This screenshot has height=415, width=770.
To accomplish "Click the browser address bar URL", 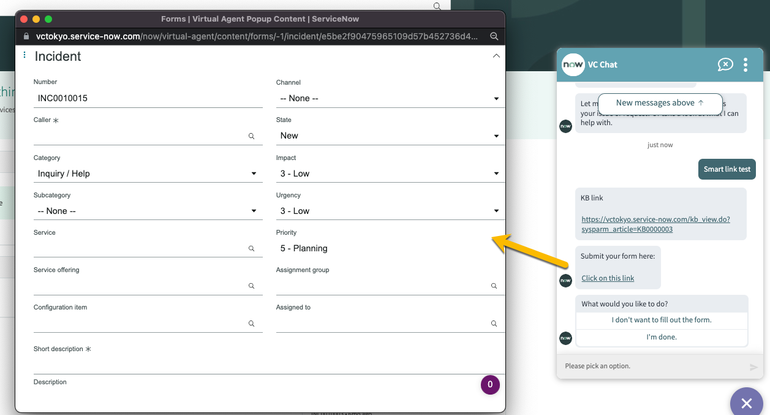I will 256,36.
